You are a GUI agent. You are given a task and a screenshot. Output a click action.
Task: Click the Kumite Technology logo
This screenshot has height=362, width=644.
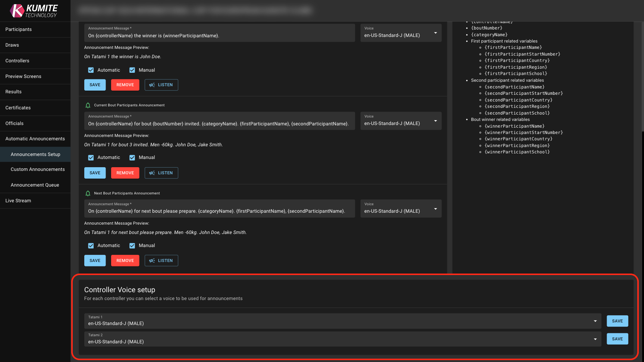click(34, 11)
